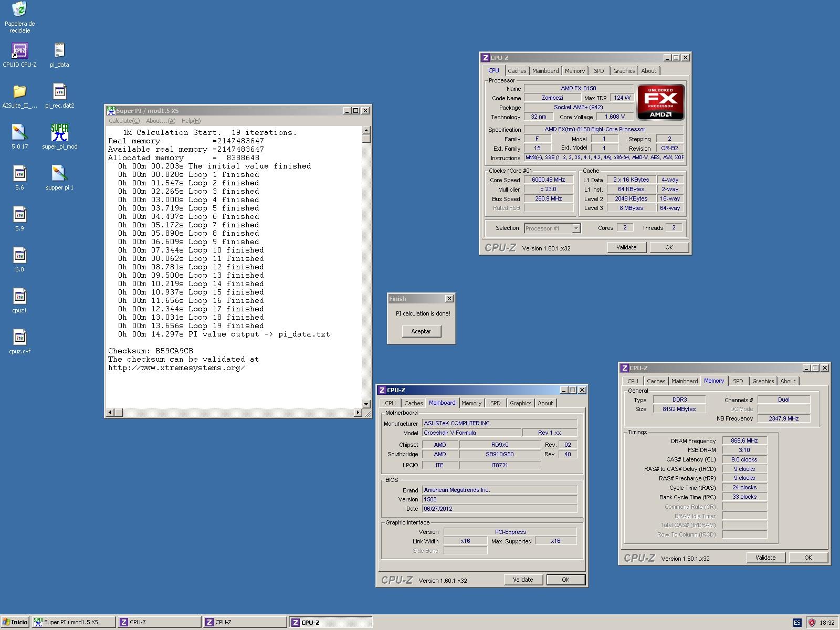Open About menu in Super PI

(x=161, y=121)
